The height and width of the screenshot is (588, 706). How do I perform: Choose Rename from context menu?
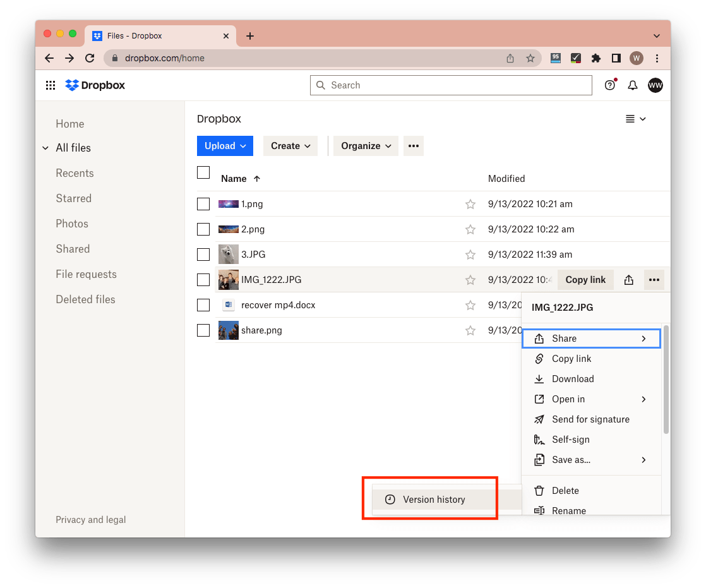(591, 510)
